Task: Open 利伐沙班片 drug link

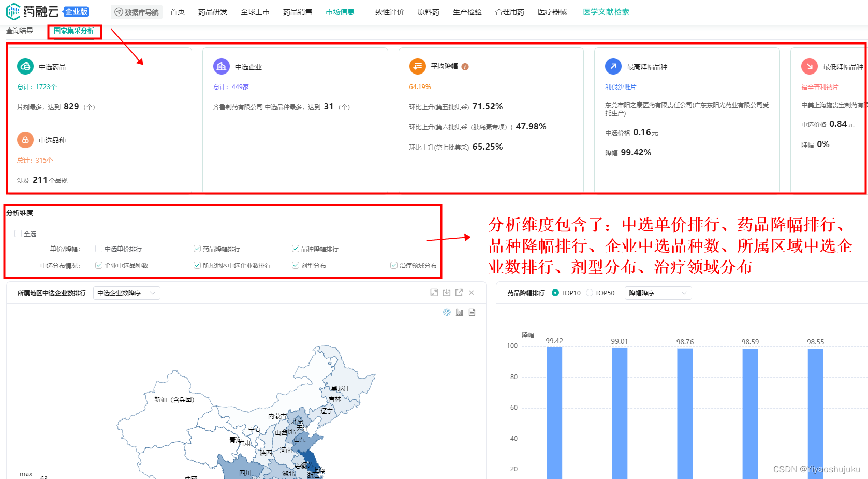Action: pyautogui.click(x=621, y=87)
